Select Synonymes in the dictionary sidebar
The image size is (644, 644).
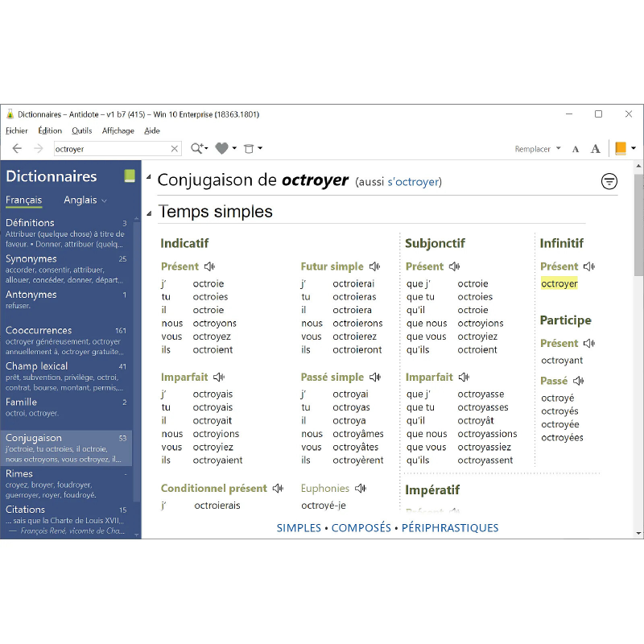pyautogui.click(x=31, y=258)
